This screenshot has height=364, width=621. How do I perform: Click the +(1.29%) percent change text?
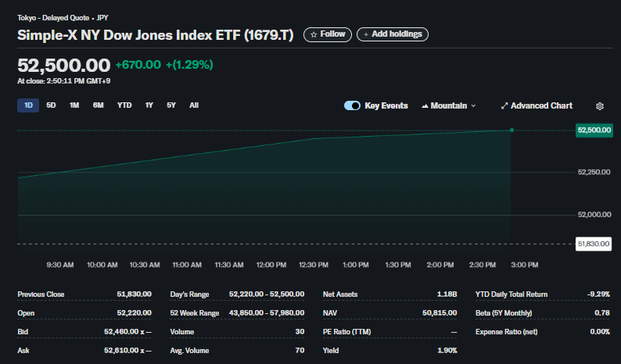pos(189,65)
